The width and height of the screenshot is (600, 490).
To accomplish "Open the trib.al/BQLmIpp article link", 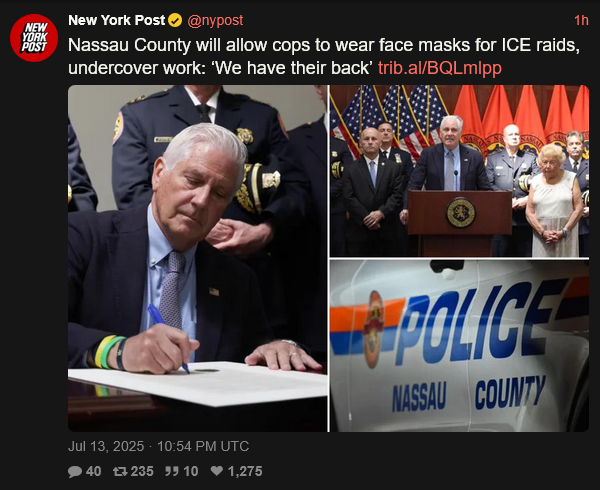I will click(440, 68).
